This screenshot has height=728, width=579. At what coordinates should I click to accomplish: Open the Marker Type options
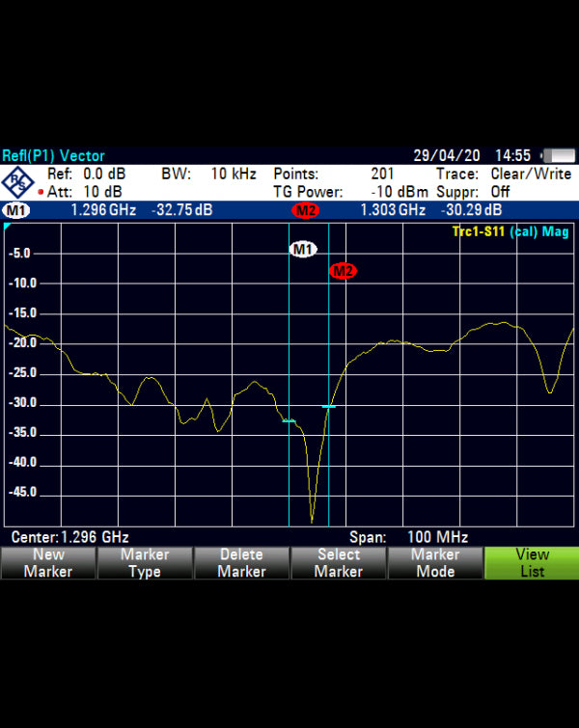(145, 563)
